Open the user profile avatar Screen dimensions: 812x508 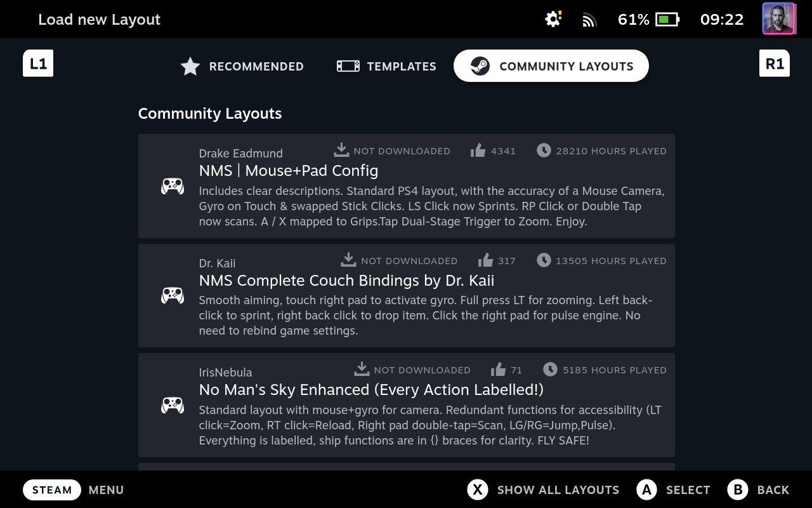778,19
